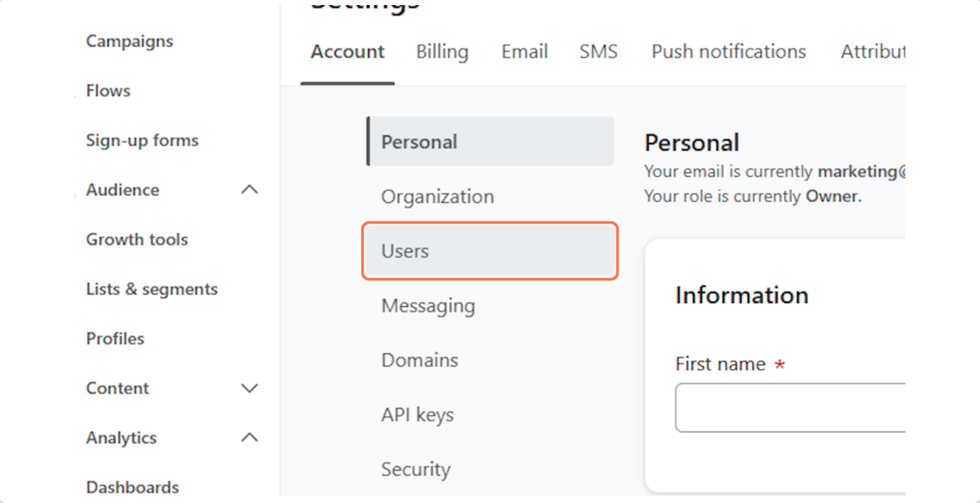Click the First name input field

tap(789, 408)
